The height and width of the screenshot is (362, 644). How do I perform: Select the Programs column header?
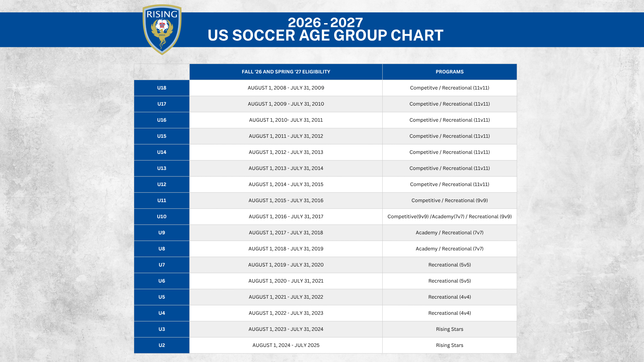[x=449, y=72]
